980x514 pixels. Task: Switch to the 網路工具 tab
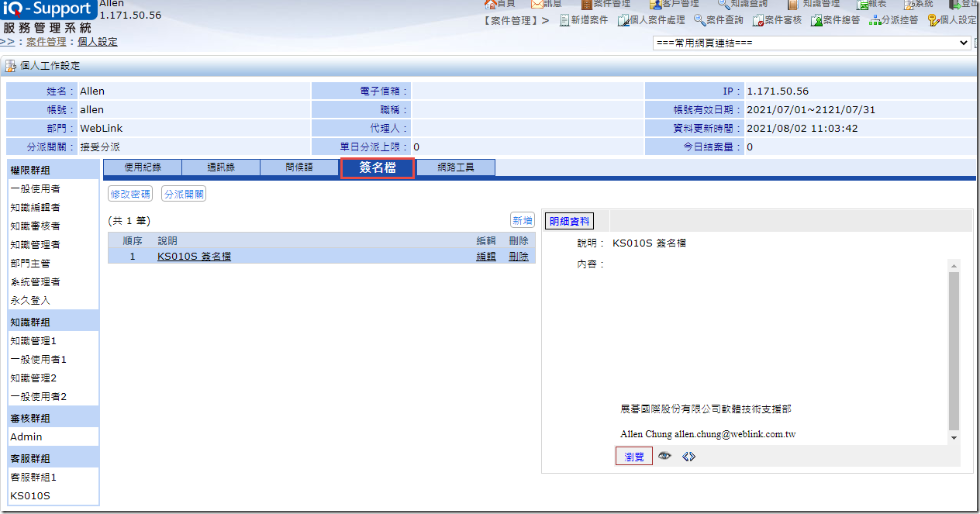(x=456, y=167)
